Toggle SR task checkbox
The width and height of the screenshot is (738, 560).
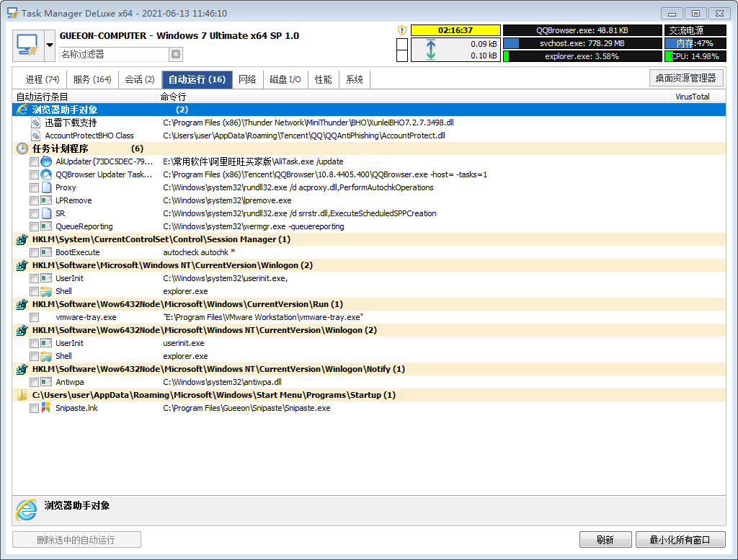34,213
